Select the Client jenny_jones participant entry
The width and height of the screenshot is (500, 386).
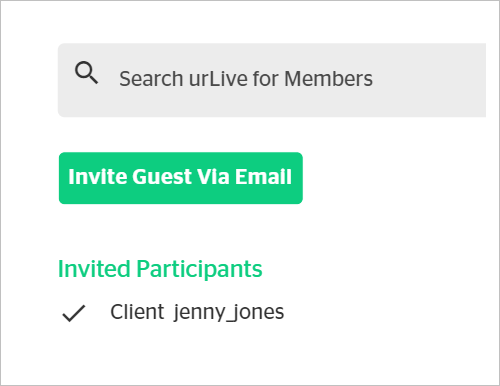(x=173, y=313)
